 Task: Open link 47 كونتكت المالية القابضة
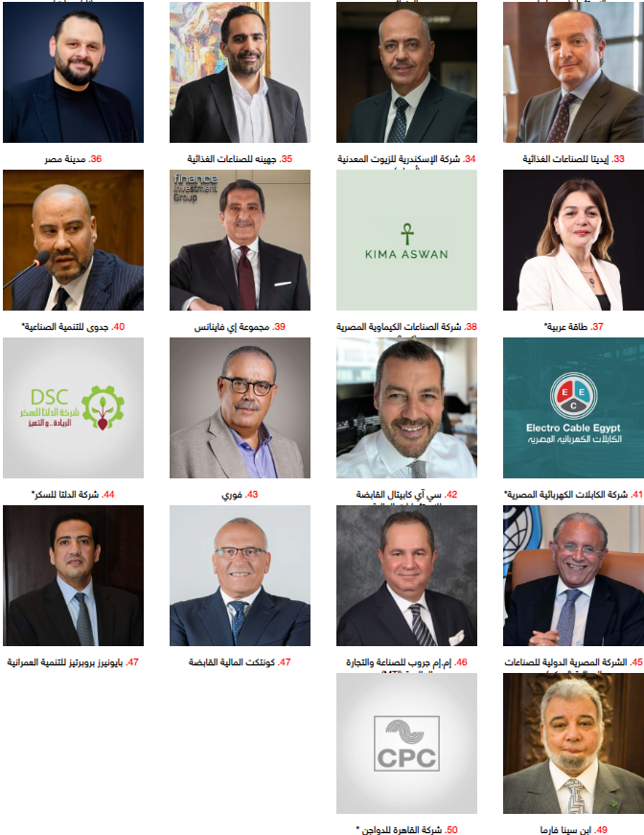coord(240,661)
